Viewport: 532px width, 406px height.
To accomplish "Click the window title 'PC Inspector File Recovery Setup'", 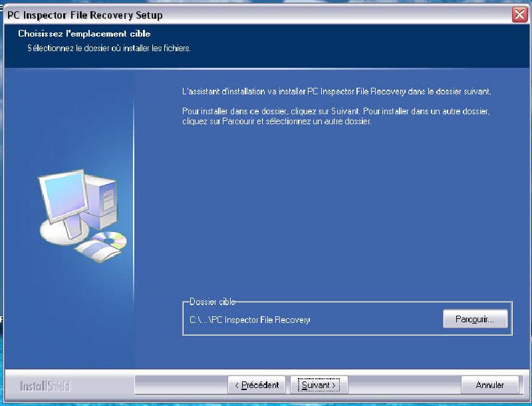I will point(85,15).
